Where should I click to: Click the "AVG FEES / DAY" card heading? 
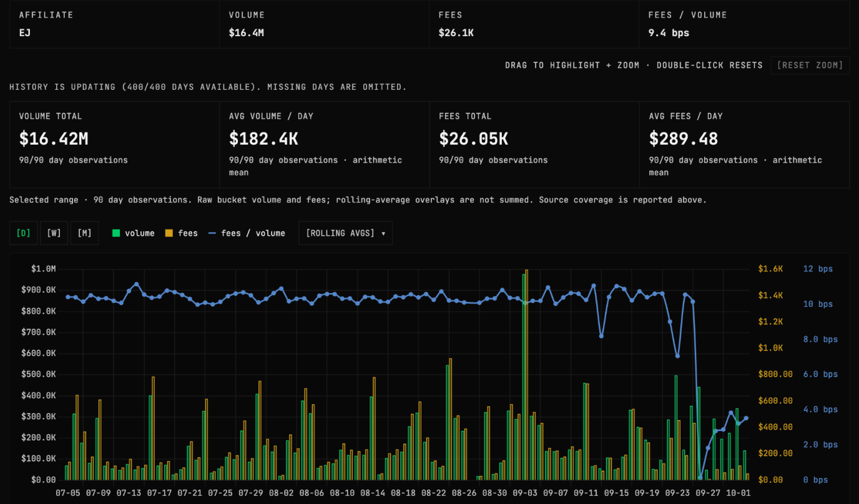pos(686,116)
